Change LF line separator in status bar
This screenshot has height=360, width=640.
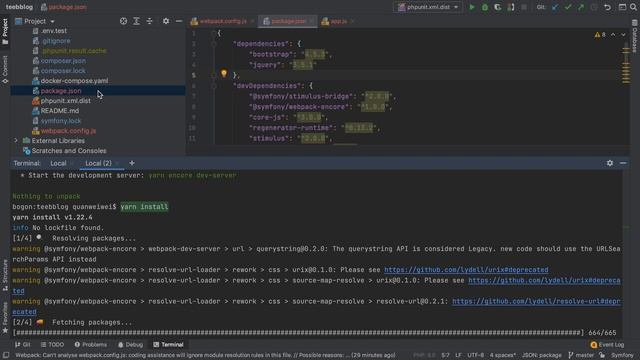pyautogui.click(x=458, y=356)
